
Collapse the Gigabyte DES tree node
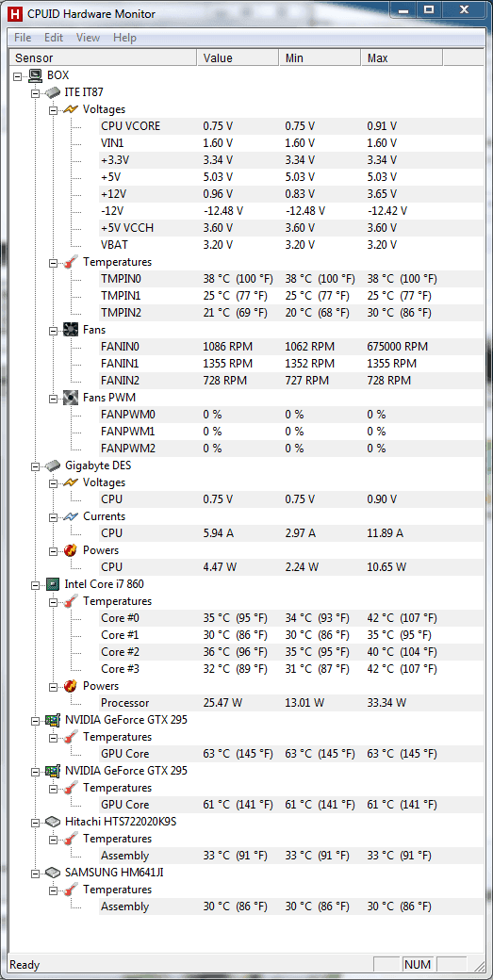coord(36,465)
